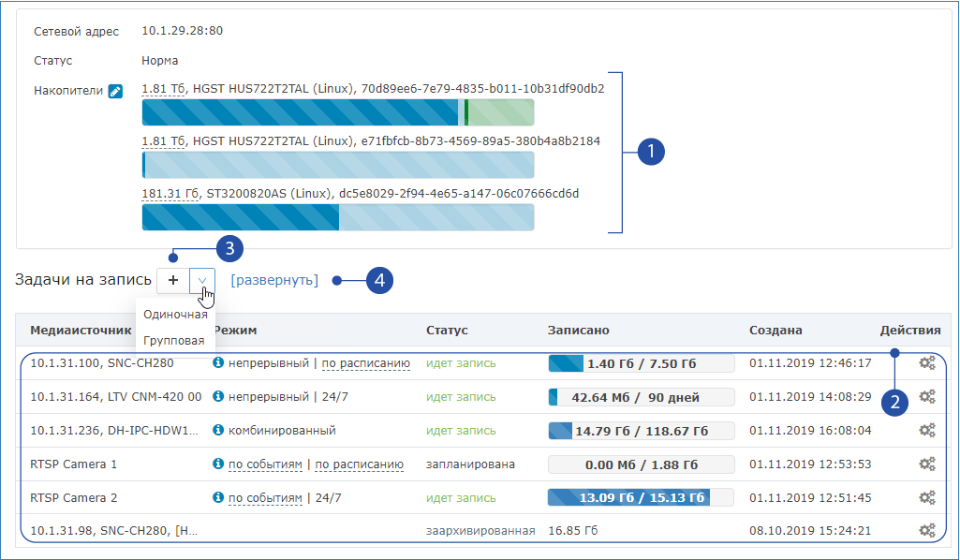Open actions gear for LTV CNM-420 task

(x=926, y=396)
